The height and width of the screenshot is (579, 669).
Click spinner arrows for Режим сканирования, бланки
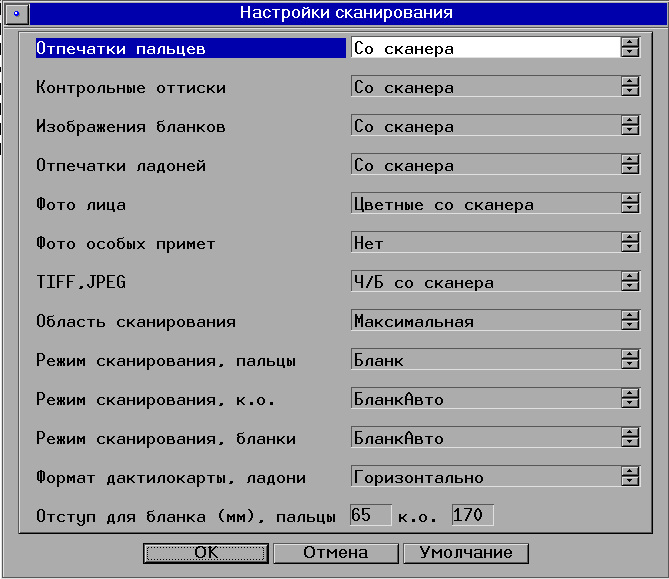pos(630,437)
